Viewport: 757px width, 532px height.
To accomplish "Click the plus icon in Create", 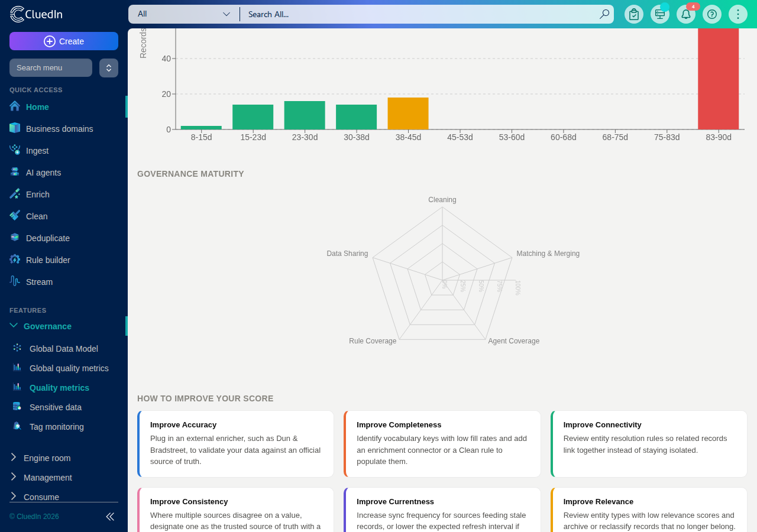I will click(x=50, y=41).
